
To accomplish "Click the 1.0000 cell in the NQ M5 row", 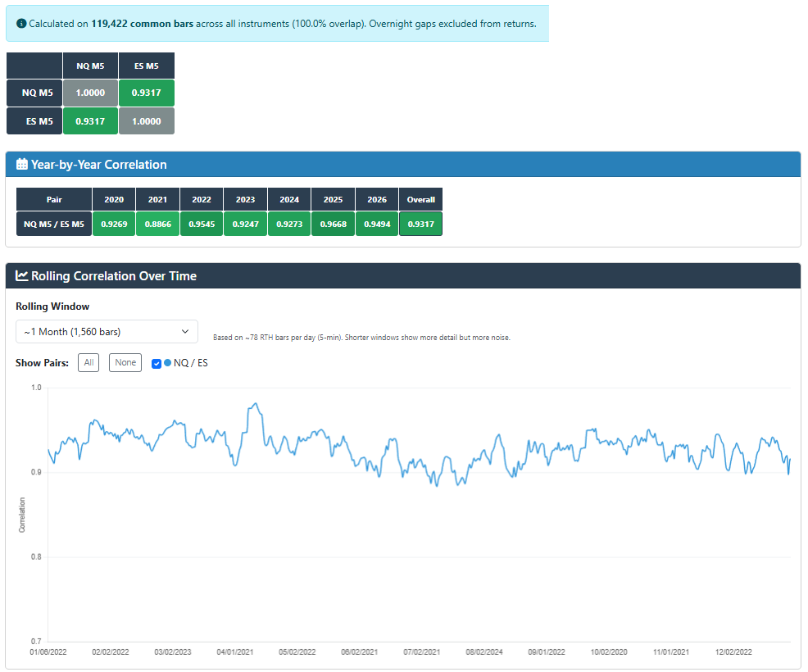I will point(90,93).
